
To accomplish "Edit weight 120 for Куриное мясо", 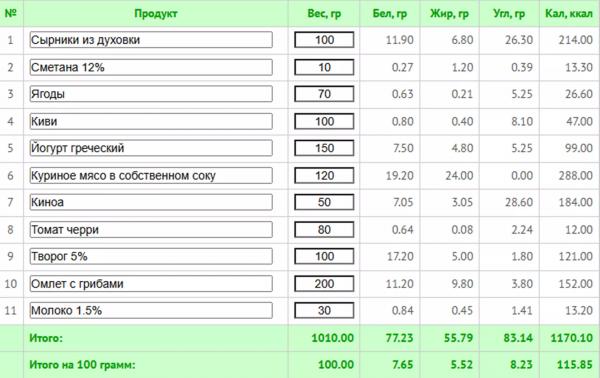I will tap(324, 176).
